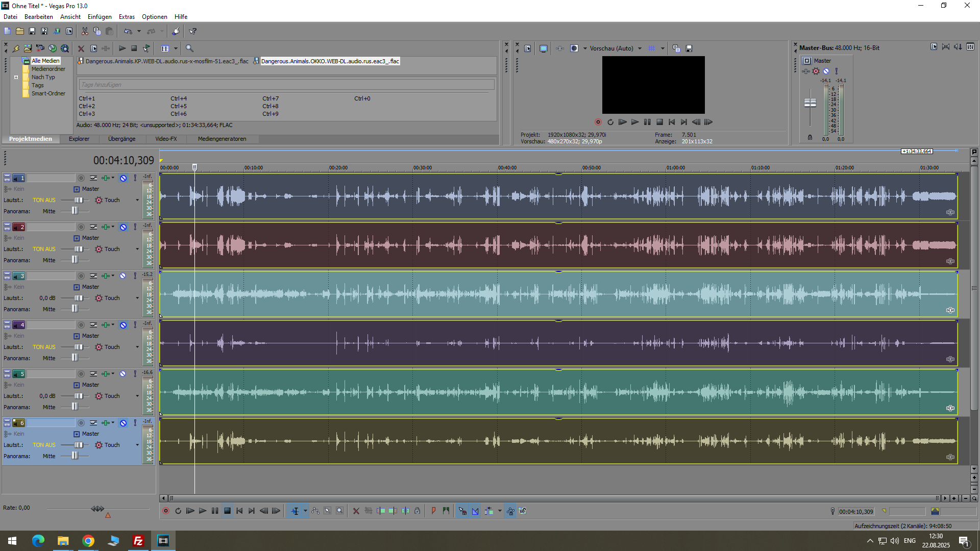Open the Einfügen menu

tap(100, 17)
